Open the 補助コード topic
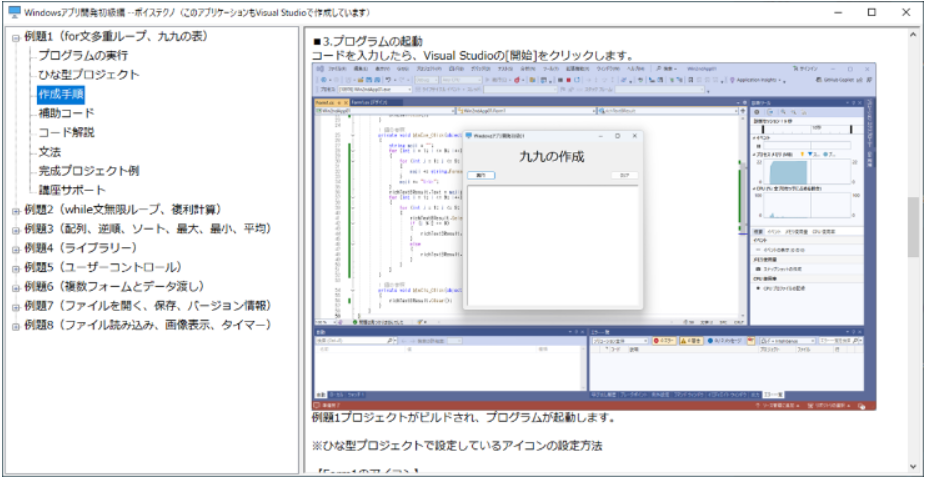Screen dimensions: 925x478 (x=66, y=113)
